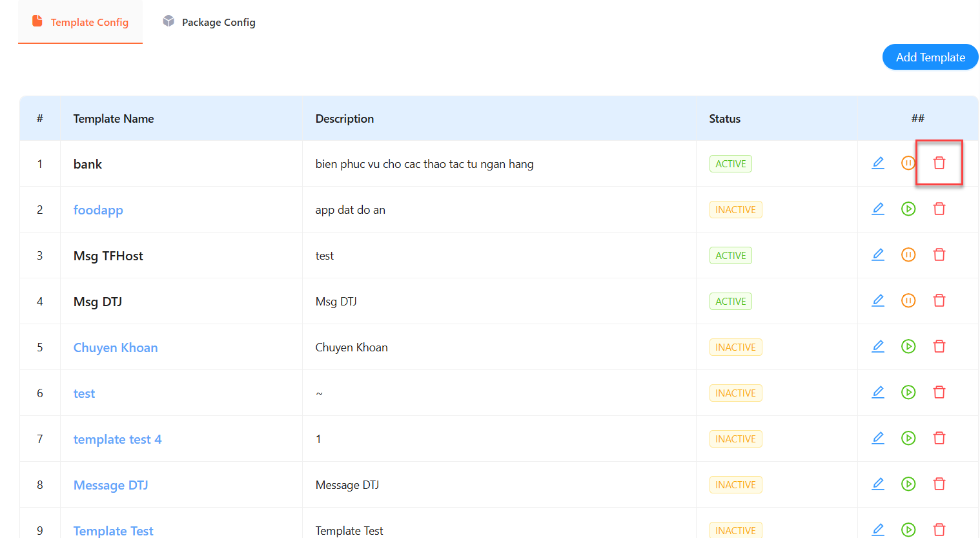
Task: Click the INACTIVE status tag for foodapp
Action: pos(736,210)
